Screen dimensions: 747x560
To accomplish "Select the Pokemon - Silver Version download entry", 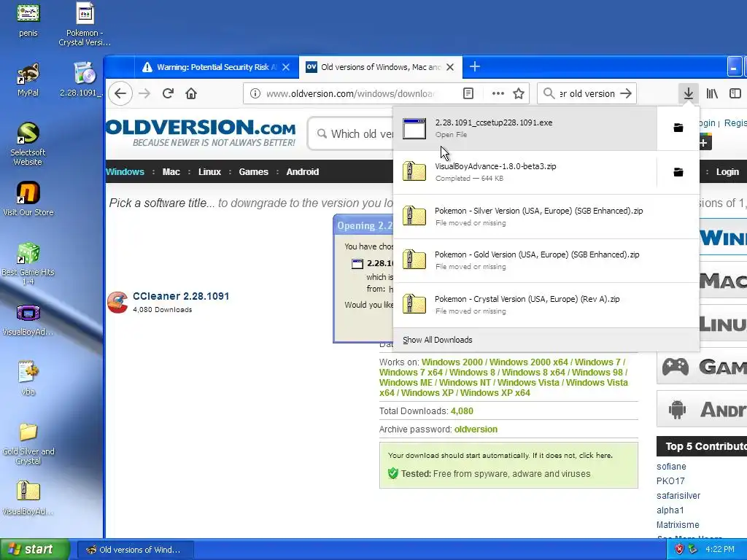I will [x=546, y=216].
